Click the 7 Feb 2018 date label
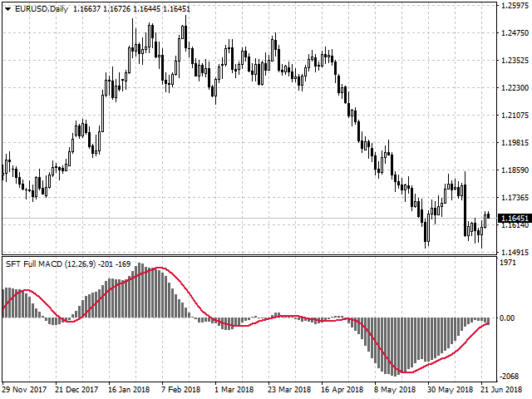This screenshot has width=532, height=399. (x=180, y=390)
